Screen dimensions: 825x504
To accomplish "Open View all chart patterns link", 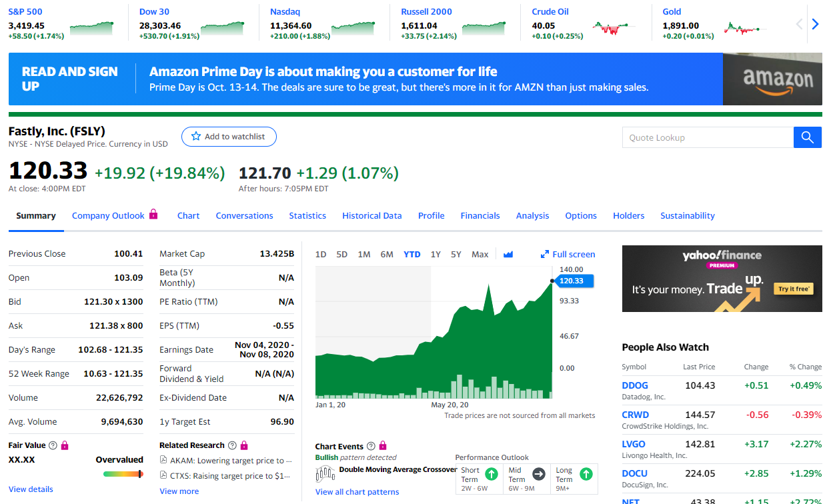I will point(357,492).
